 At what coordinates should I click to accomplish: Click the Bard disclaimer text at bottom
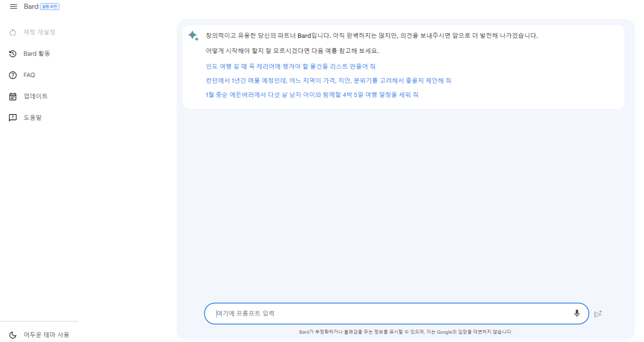406,332
